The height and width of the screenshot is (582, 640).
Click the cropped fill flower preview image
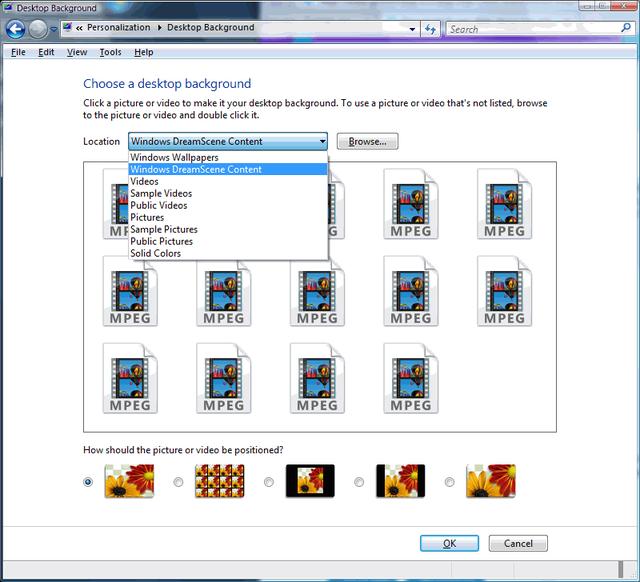pyautogui.click(x=491, y=481)
